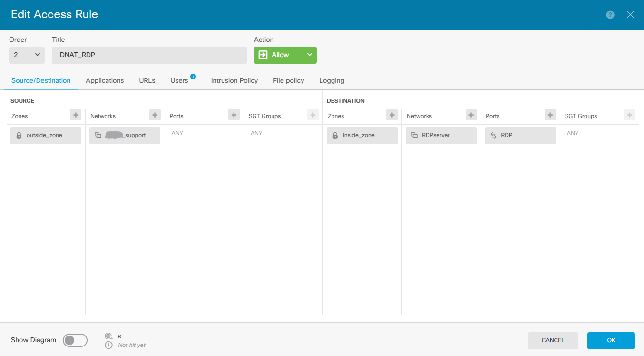Add a source zone with plus icon
The width and height of the screenshot is (644, 356).
tap(76, 115)
